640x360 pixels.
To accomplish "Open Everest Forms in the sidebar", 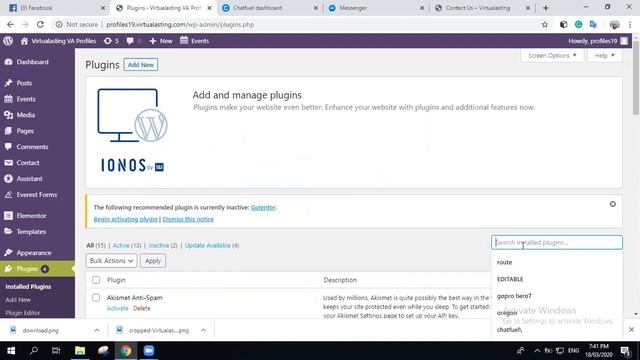I will [x=37, y=195].
